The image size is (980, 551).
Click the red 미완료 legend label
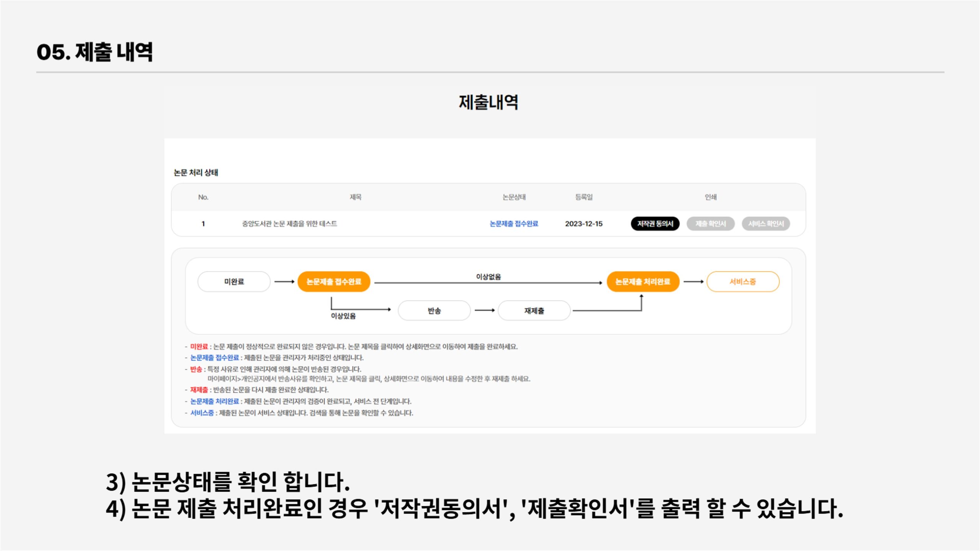(x=199, y=347)
